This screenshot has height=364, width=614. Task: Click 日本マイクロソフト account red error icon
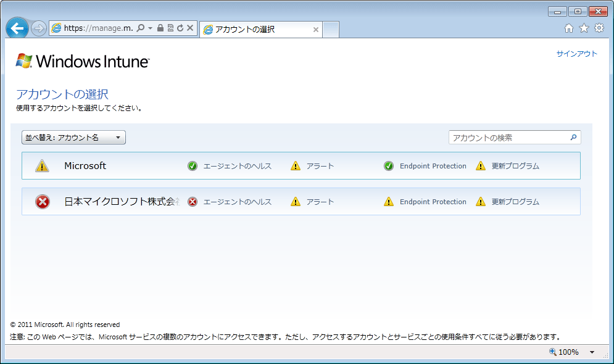pyautogui.click(x=43, y=202)
